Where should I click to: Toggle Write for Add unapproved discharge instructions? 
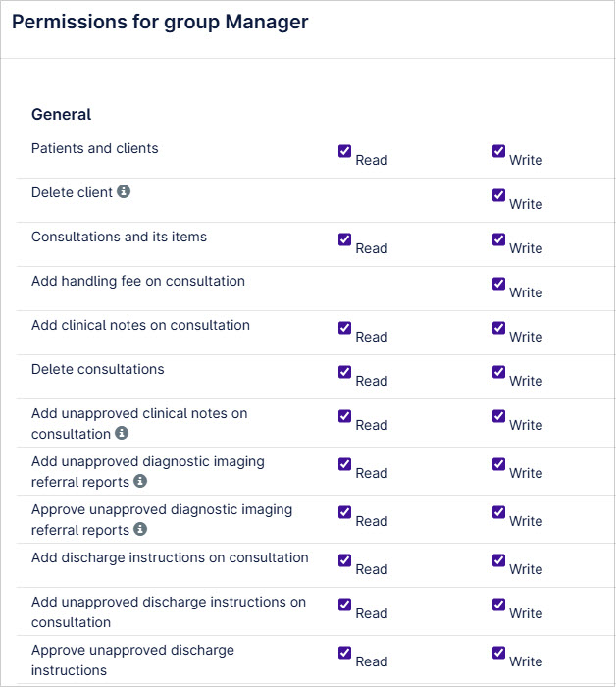click(498, 606)
